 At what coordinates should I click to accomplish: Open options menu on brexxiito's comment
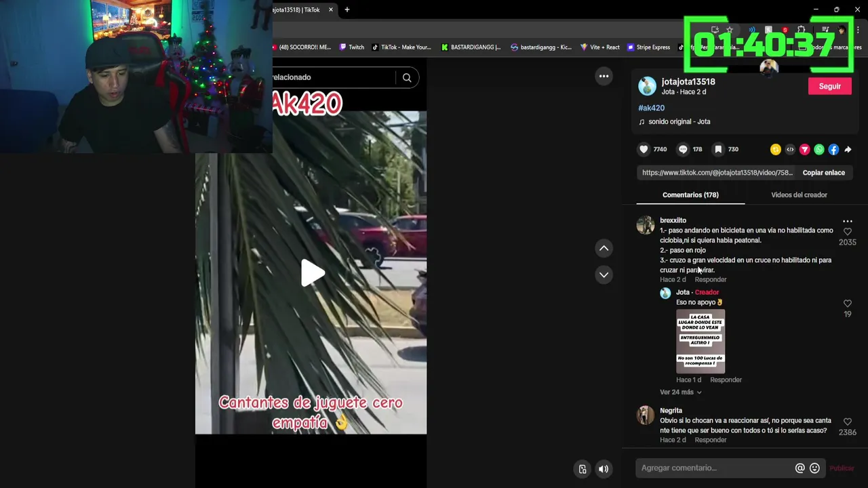pyautogui.click(x=848, y=221)
